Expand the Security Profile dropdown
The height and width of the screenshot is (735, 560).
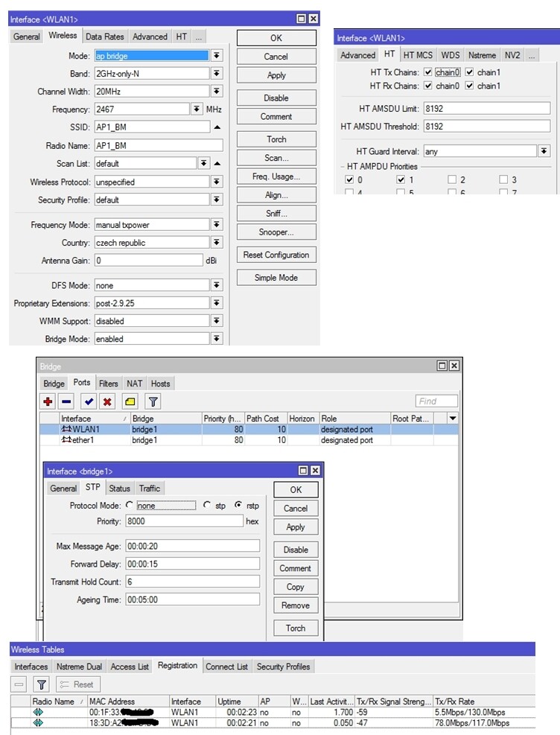pyautogui.click(x=217, y=200)
